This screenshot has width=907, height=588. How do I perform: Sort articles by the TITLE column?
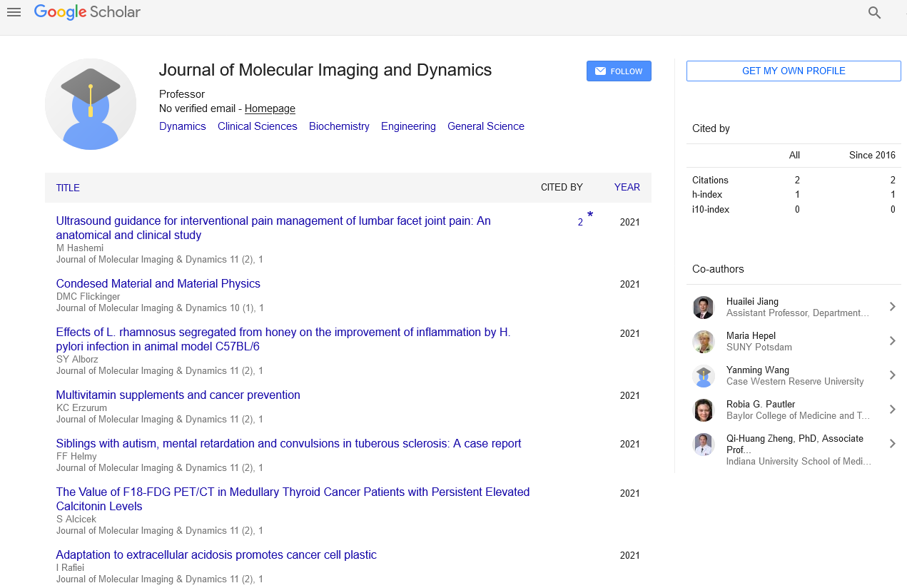click(68, 188)
